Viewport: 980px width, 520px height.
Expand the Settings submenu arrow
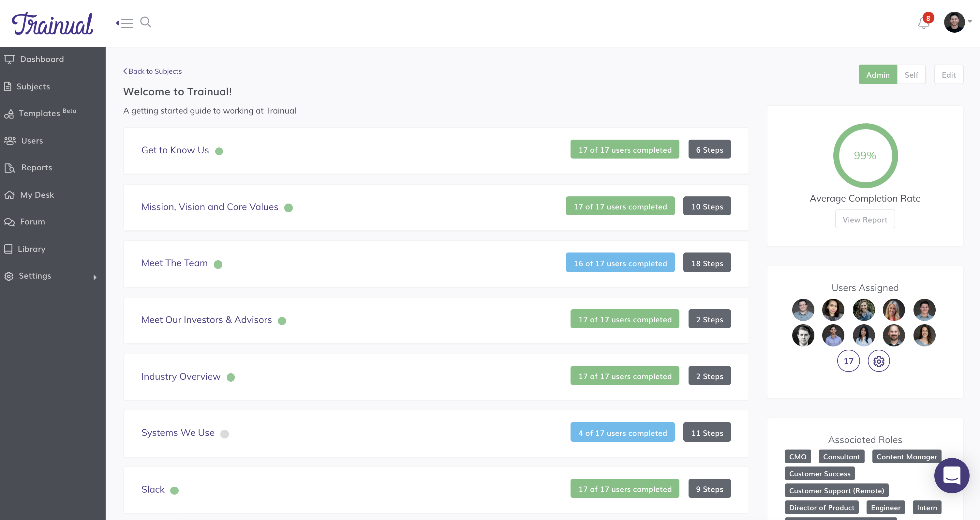pyautogui.click(x=95, y=277)
